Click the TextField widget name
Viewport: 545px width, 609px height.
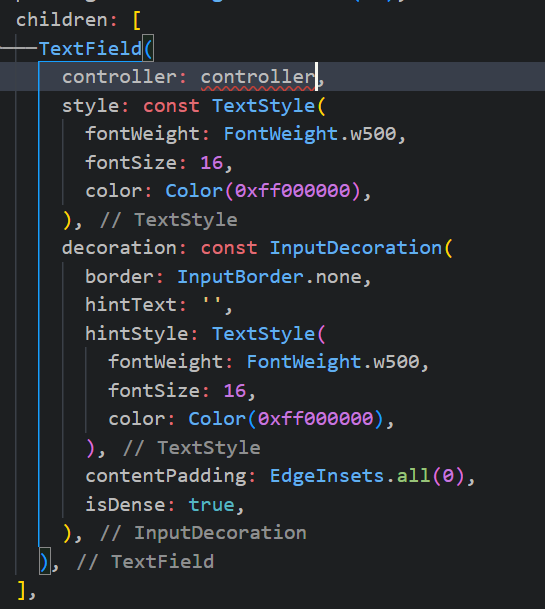tap(90, 49)
